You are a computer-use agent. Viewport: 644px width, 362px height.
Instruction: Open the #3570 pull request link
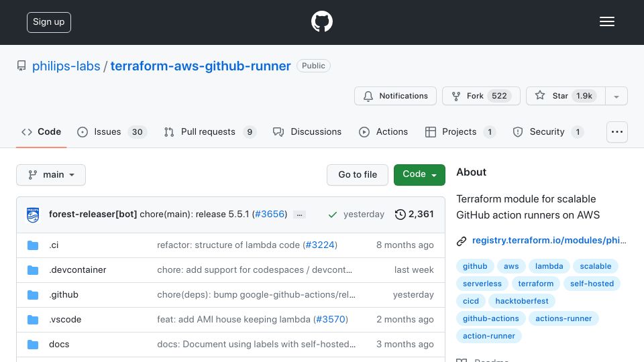pos(331,319)
